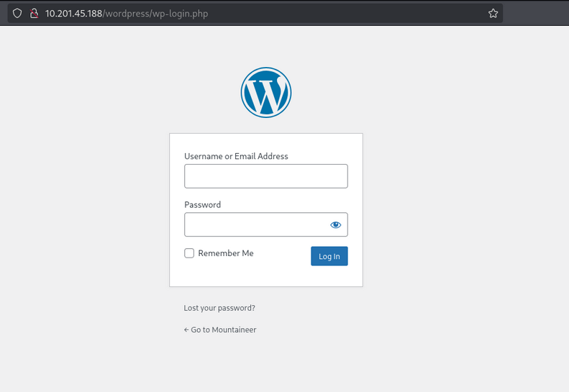569x392 pixels.
Task: Click the empty address bar area before the star
Action: tap(345, 14)
